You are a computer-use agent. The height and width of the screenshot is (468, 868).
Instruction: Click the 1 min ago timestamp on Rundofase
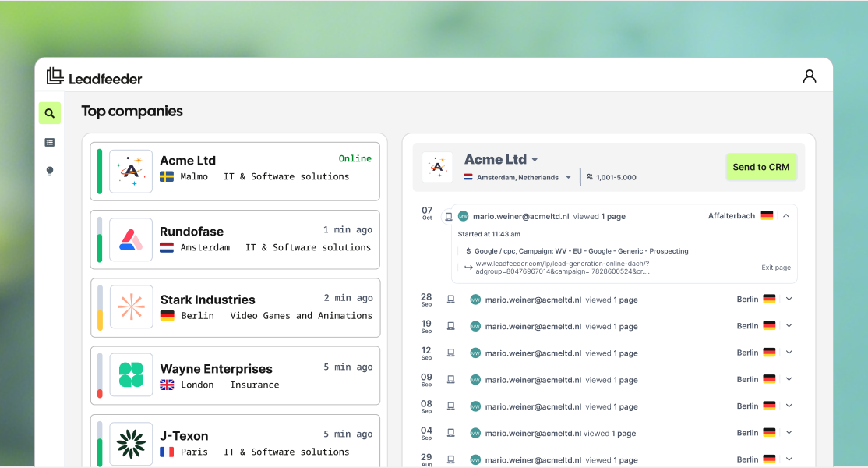click(348, 229)
